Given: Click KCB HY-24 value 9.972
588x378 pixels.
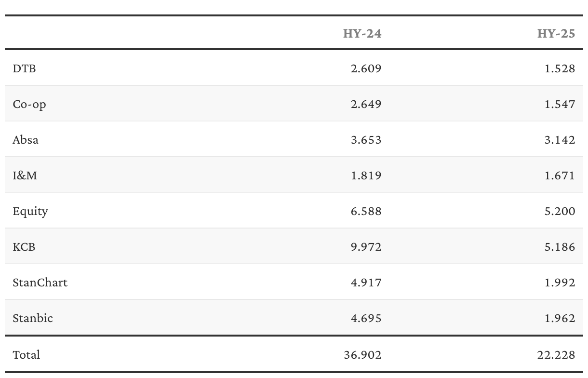Looking at the screenshot, I should click(x=366, y=247).
